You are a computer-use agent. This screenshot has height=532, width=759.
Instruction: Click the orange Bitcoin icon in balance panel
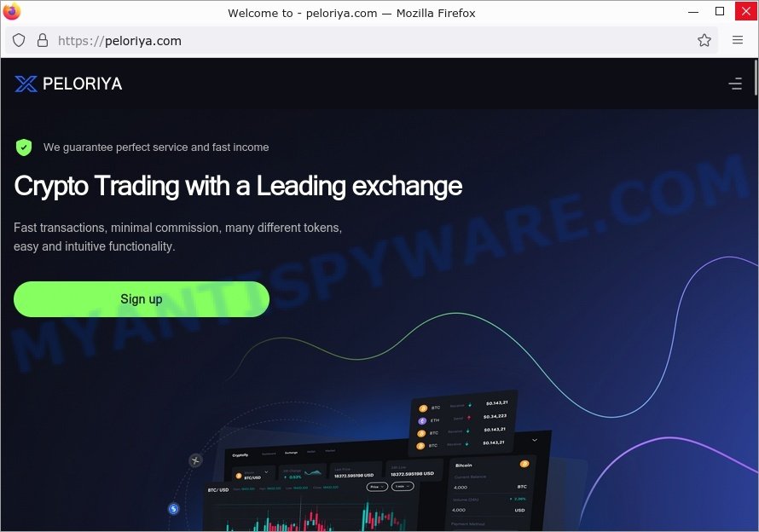coord(524,464)
